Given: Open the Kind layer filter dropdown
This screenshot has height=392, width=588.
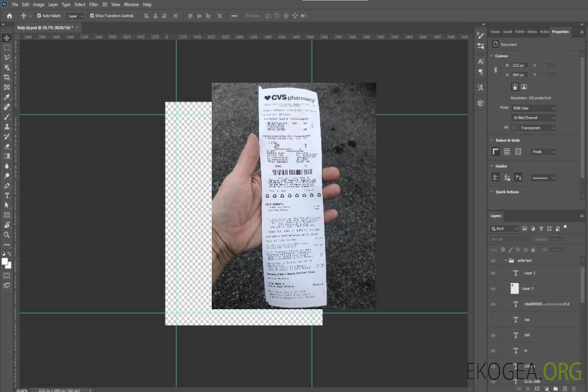Looking at the screenshot, I should coord(504,229).
